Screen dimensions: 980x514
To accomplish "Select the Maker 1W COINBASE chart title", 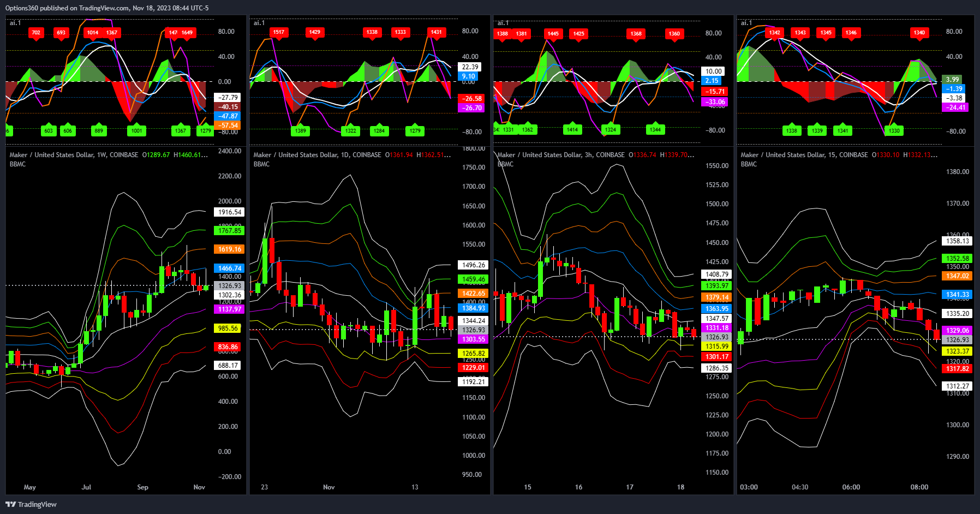I will click(74, 155).
